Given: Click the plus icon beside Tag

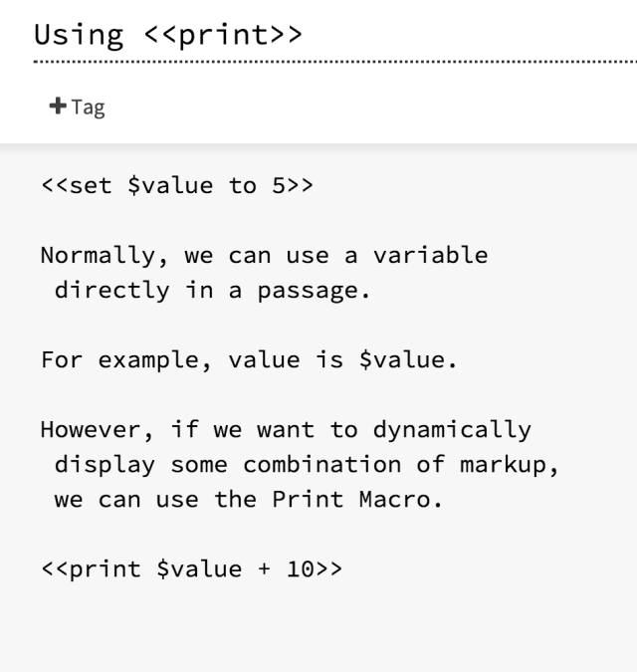Looking at the screenshot, I should (x=58, y=107).
